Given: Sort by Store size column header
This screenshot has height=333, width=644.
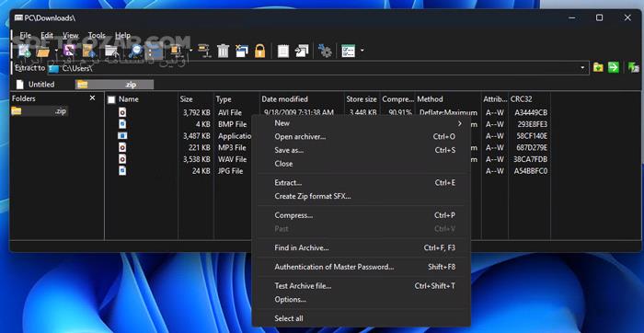Looking at the screenshot, I should (x=362, y=99).
